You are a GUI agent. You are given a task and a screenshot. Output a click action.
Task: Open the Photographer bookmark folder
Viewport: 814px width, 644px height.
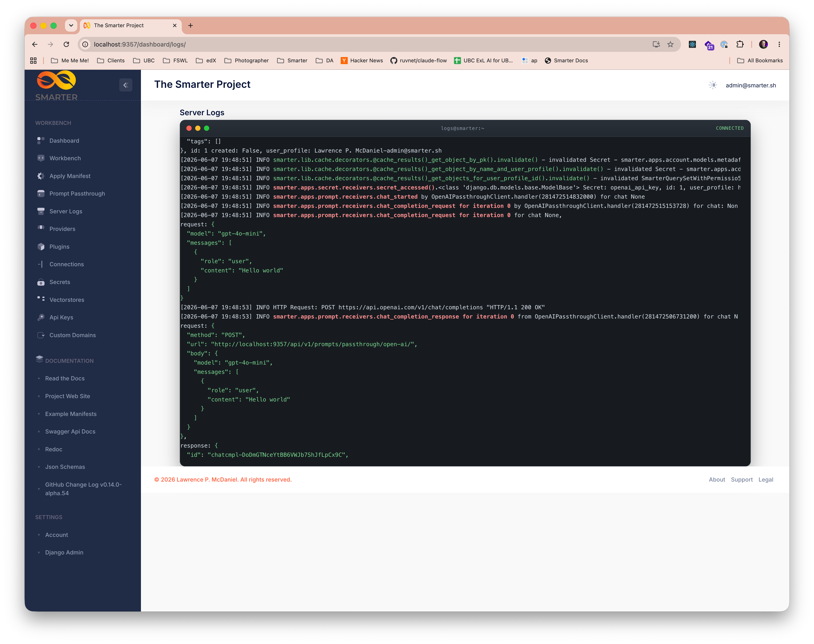pos(247,61)
